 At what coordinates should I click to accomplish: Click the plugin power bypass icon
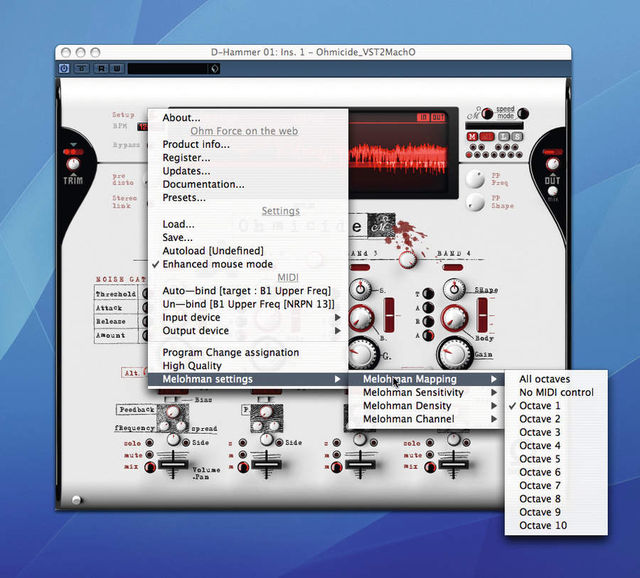pyautogui.click(x=64, y=68)
